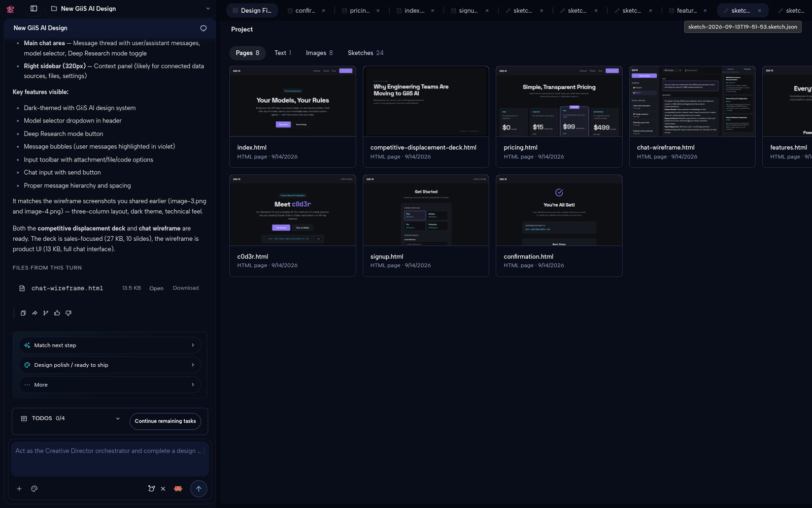Give thumbs down to the response

(69, 313)
